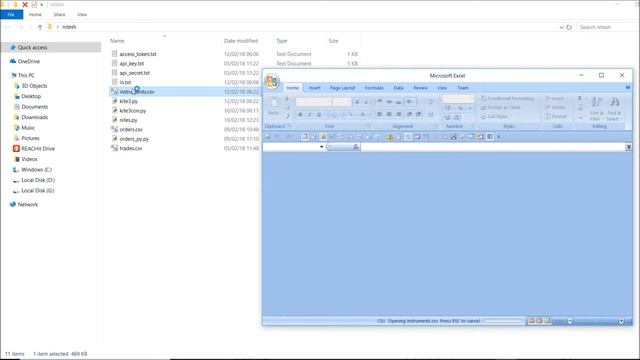
Task: Click the Up arrow in Explorer navigation
Action: click(x=40, y=27)
